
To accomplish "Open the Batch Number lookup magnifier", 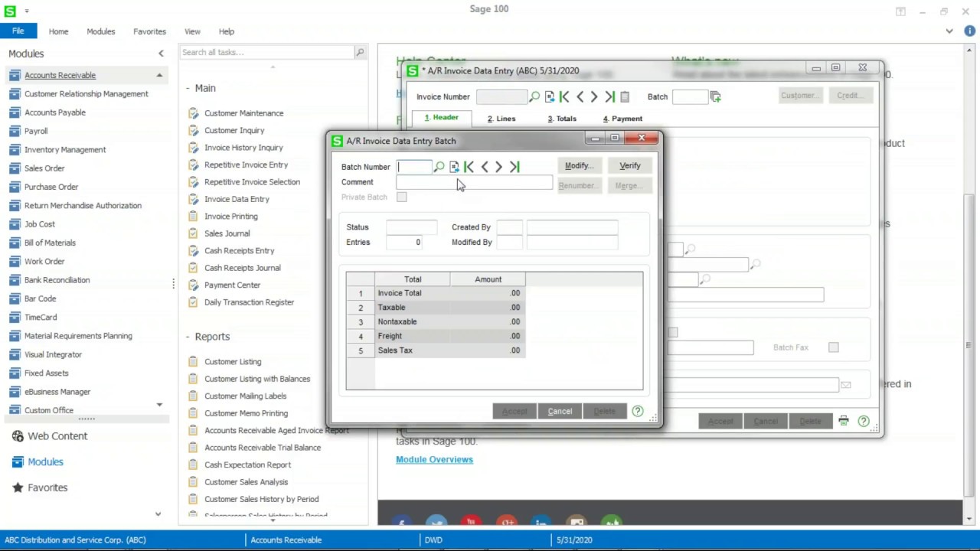I will [x=439, y=167].
